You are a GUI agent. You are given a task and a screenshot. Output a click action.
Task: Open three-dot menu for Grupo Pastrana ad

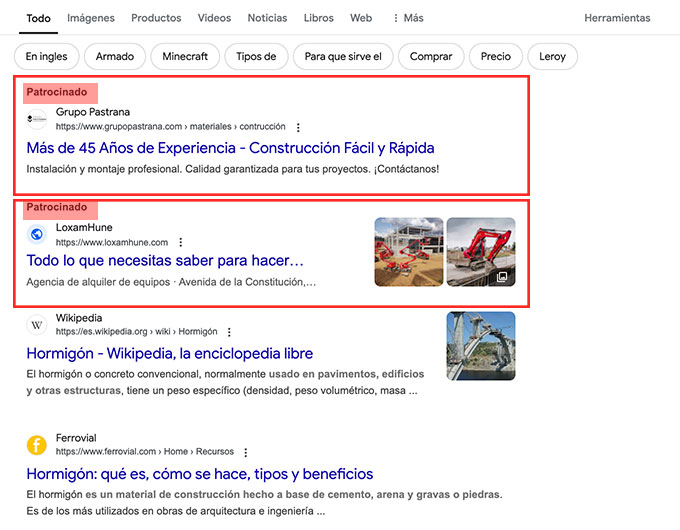pos(298,128)
